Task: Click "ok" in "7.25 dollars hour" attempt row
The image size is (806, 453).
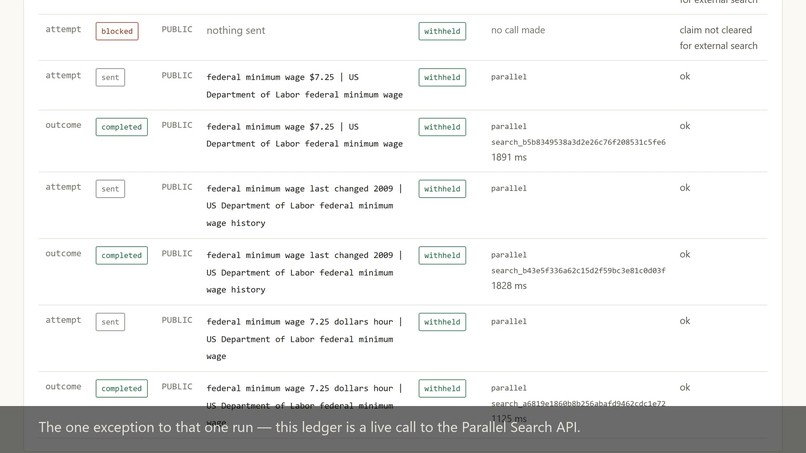Action: 685,321
